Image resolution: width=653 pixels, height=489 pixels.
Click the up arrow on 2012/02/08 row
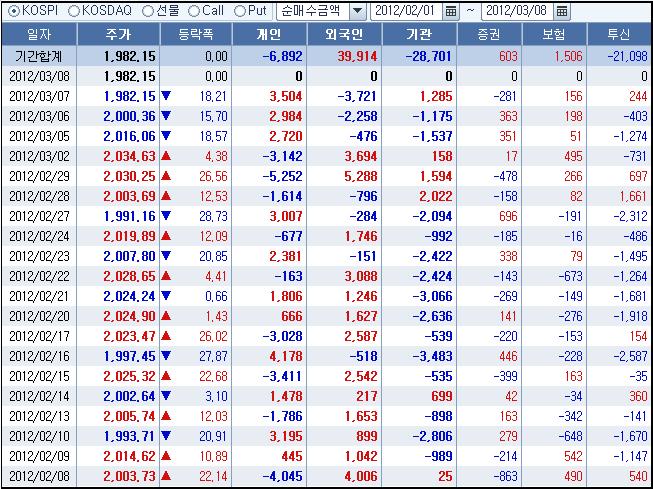pyautogui.click(x=166, y=476)
